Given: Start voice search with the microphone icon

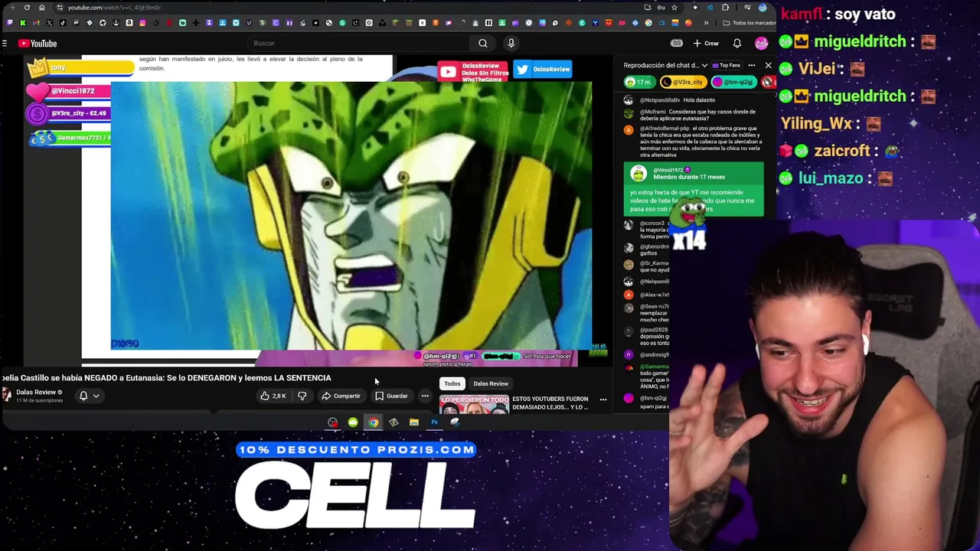Looking at the screenshot, I should click(x=511, y=44).
